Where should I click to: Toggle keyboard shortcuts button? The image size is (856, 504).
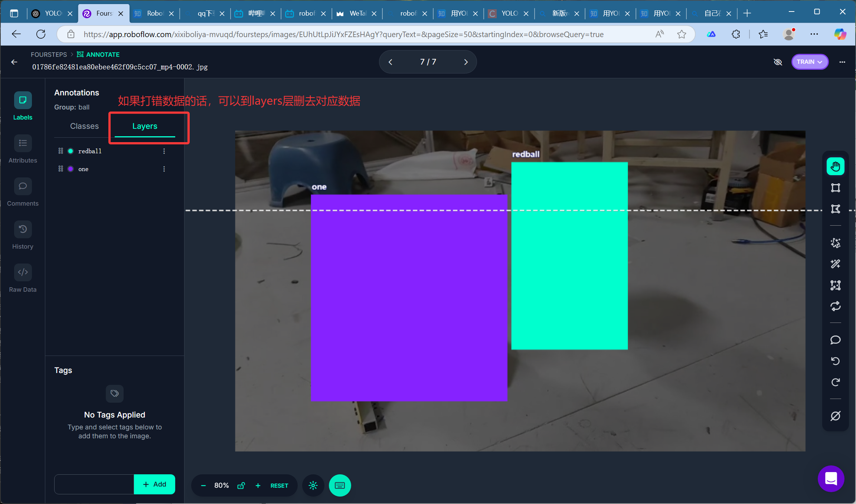point(340,485)
